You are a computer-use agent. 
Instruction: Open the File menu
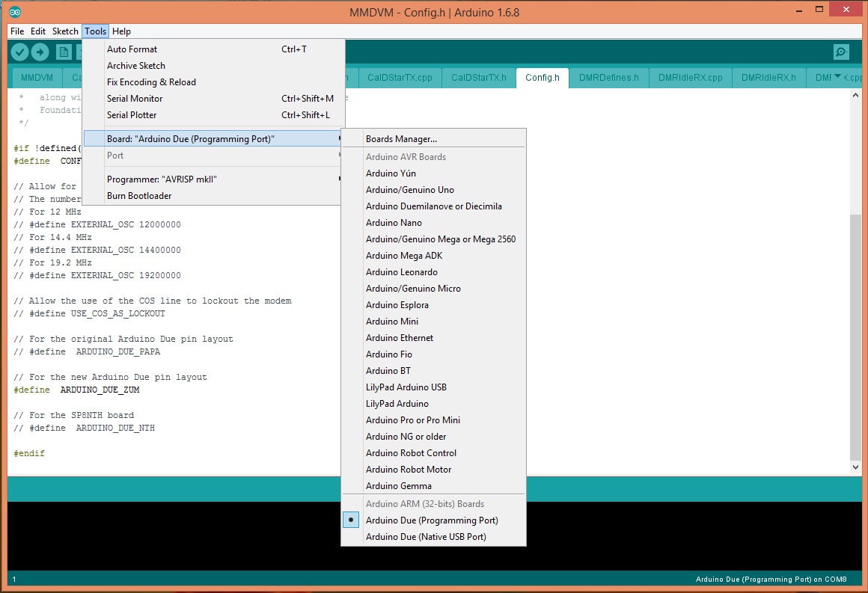[17, 31]
